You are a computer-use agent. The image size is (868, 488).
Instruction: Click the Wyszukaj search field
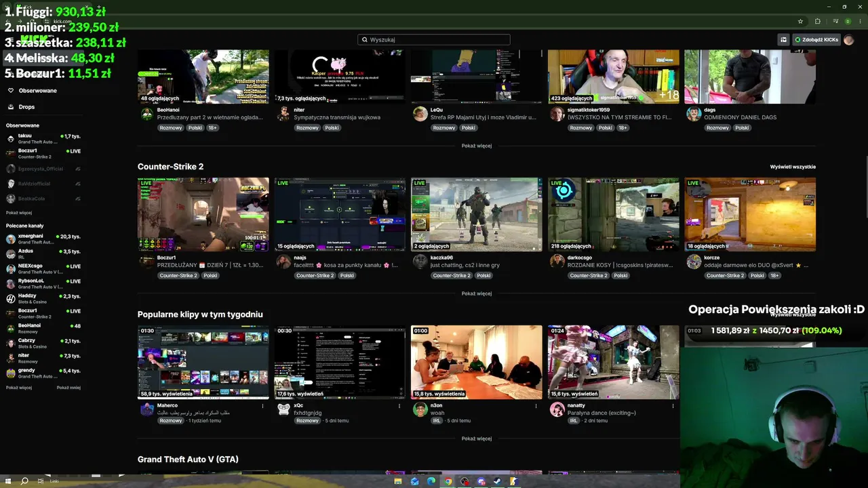(x=434, y=39)
